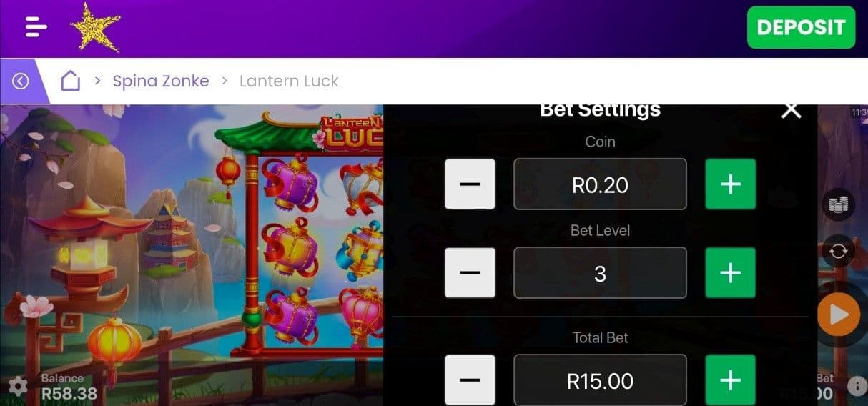Open the coin stack bet icon

(x=838, y=206)
